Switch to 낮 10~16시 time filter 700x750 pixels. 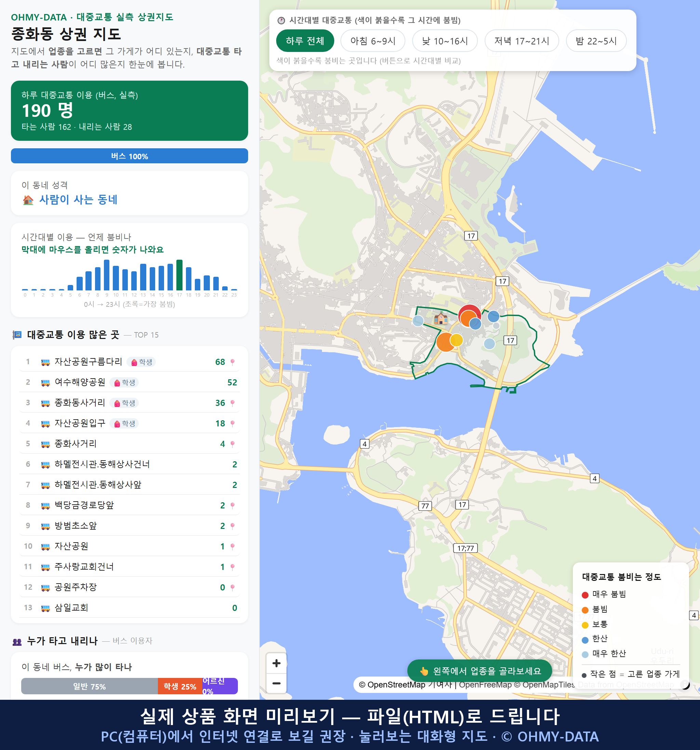[x=445, y=41]
